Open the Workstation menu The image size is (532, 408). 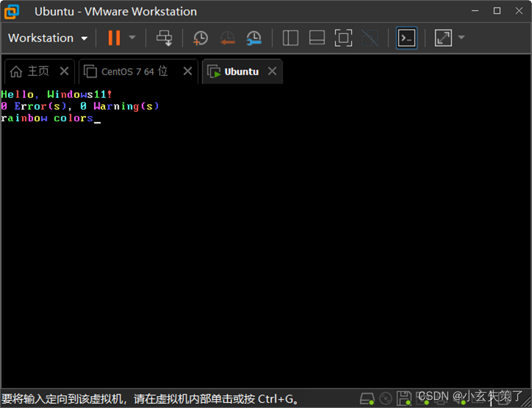click(48, 38)
